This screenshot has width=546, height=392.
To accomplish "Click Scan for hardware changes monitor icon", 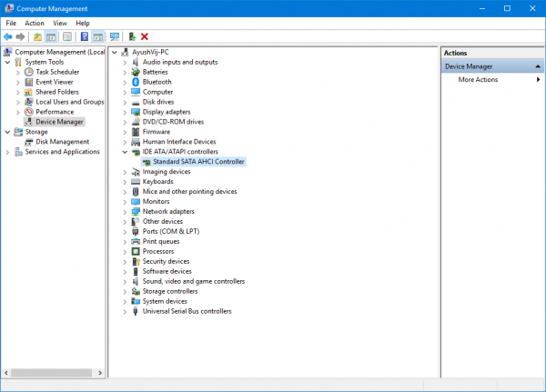I will pos(114,36).
